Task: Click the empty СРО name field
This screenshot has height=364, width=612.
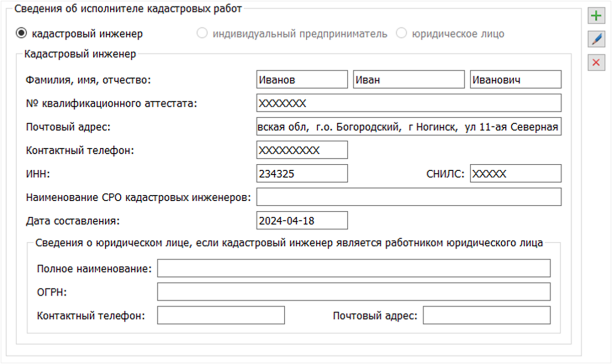Action: click(x=408, y=197)
